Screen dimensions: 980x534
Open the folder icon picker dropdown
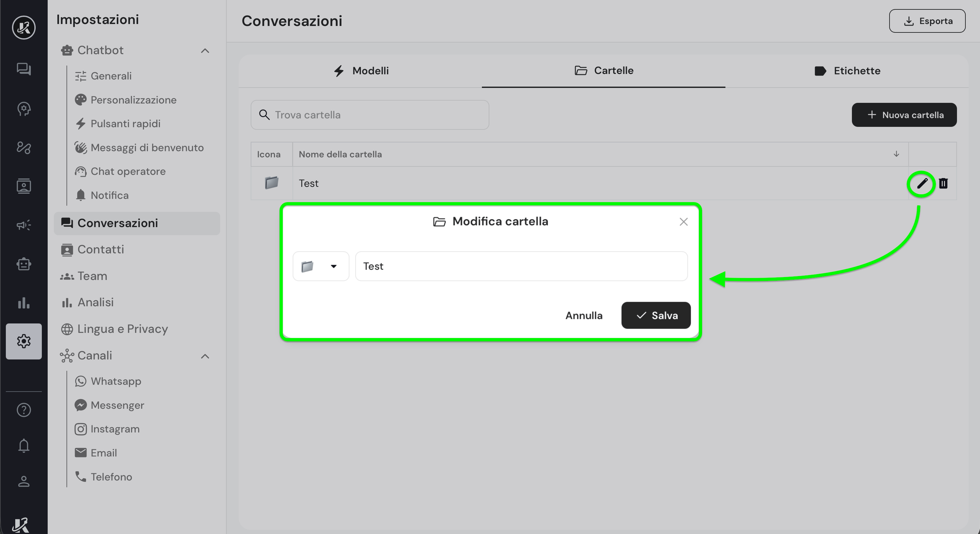tap(321, 266)
